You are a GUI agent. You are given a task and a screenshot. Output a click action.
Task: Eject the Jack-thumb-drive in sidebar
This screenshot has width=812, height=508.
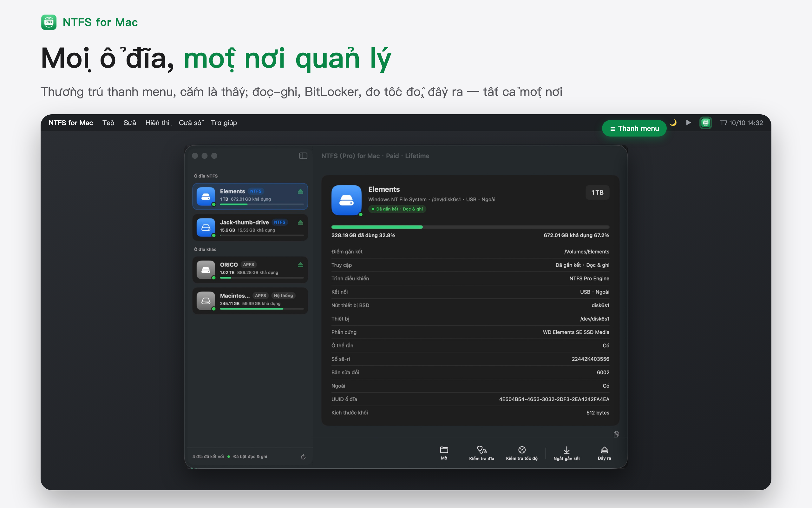pos(300,223)
